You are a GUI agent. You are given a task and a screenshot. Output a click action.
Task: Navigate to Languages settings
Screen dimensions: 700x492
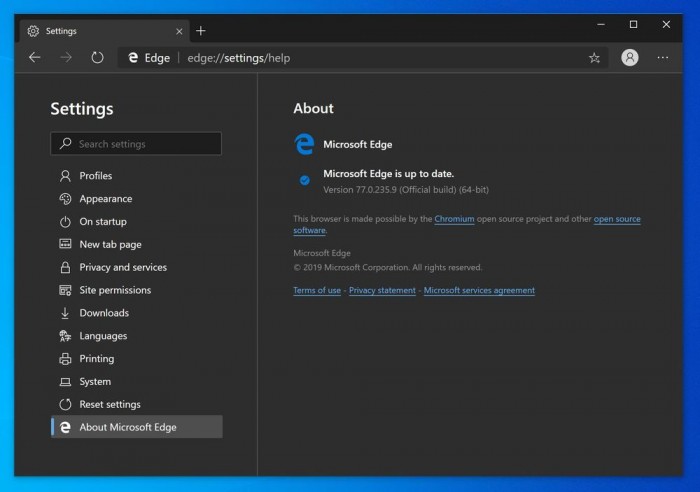point(103,336)
